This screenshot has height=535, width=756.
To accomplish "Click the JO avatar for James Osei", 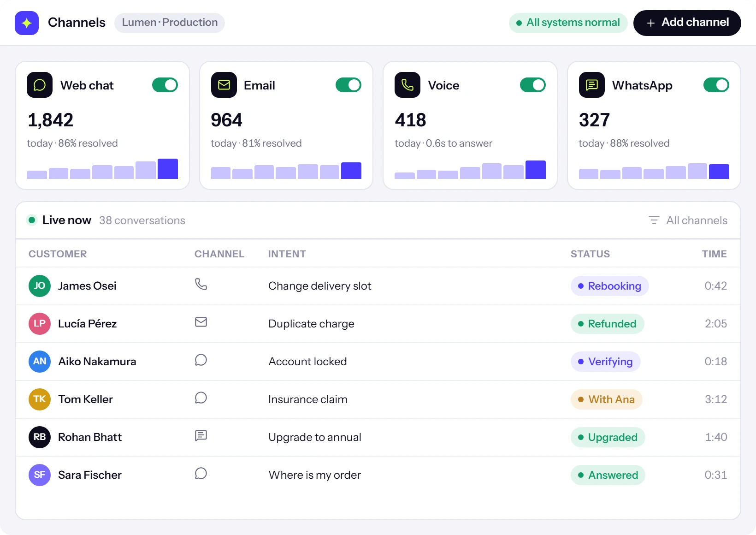I will coord(40,286).
